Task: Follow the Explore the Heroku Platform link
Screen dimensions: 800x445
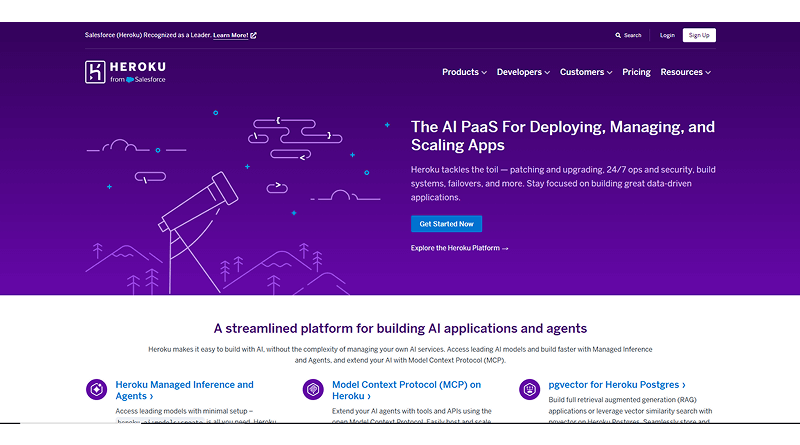Action: (x=459, y=248)
